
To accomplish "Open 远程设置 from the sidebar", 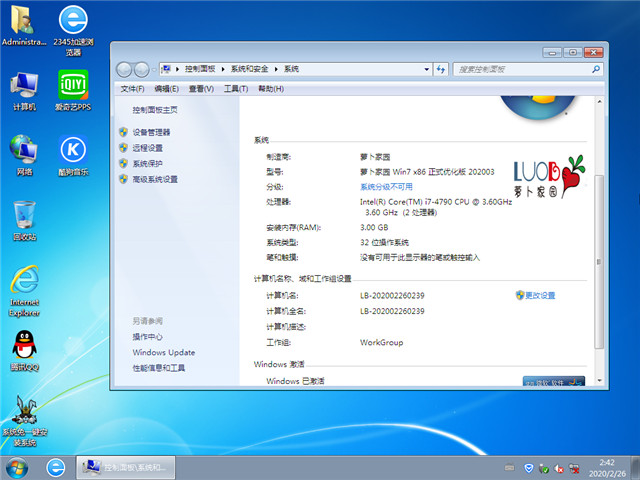I will 148,148.
